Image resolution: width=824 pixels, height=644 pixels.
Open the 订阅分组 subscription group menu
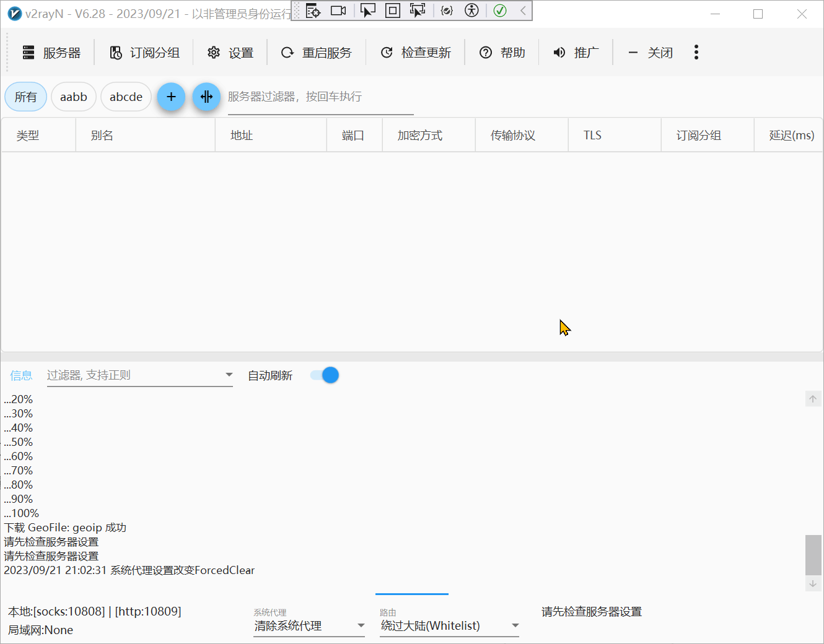[144, 53]
